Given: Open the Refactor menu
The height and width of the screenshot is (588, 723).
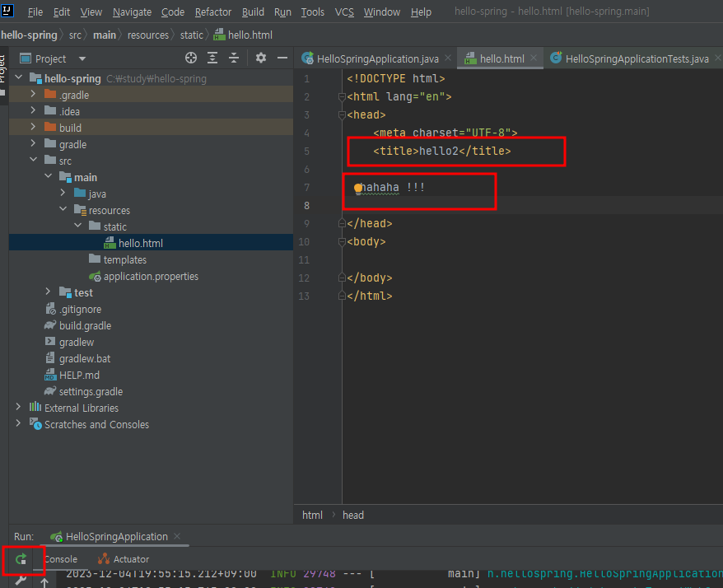Looking at the screenshot, I should pyautogui.click(x=213, y=12).
